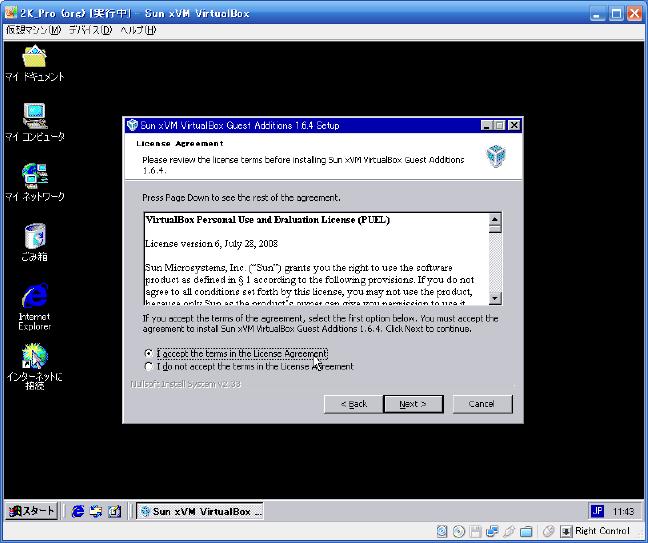Click the VirtualBox cube logo in setup header
Viewport: 648px width, 543px height.
click(x=496, y=156)
